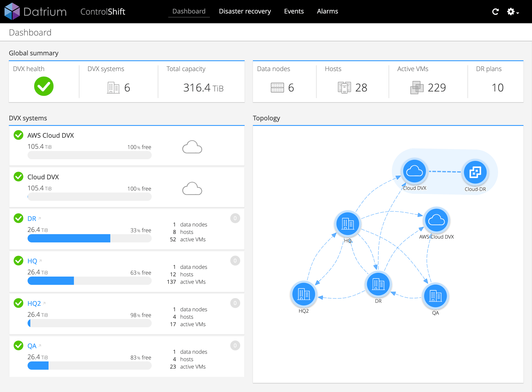The width and height of the screenshot is (532, 392).
Task: Click the AWS Cloud DVX cloud outline icon
Action: 192,147
